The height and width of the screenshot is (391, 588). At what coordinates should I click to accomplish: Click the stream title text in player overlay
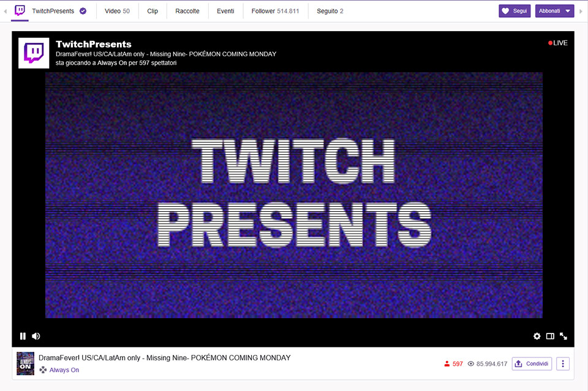(166, 54)
